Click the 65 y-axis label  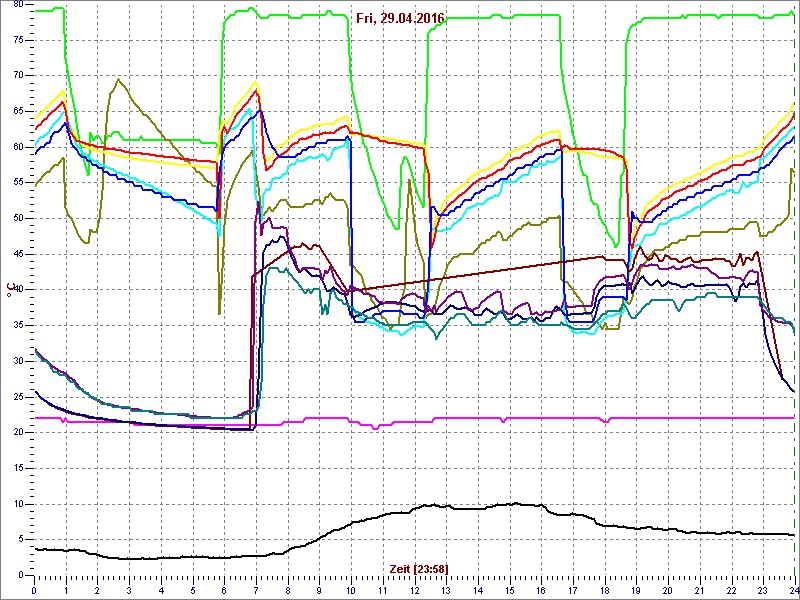click(x=20, y=112)
